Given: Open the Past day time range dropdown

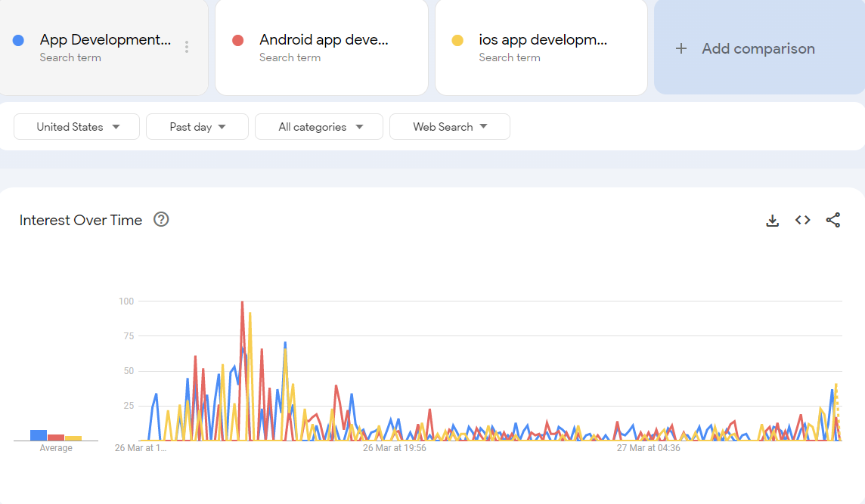Looking at the screenshot, I should [197, 127].
